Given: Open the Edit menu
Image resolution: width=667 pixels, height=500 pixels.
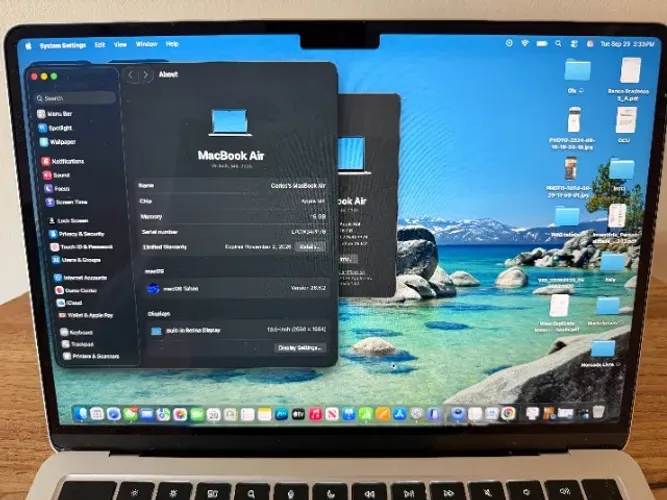Looking at the screenshot, I should point(100,44).
